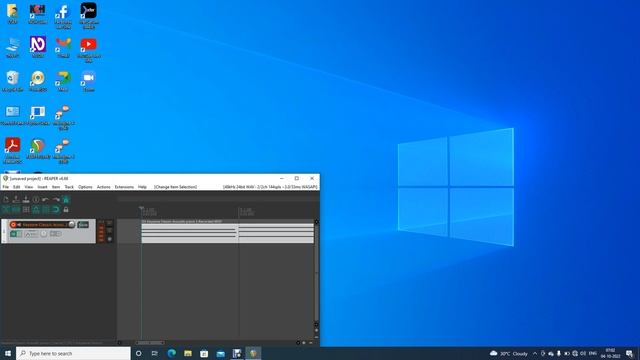640x360 pixels.
Task: Arm track 1 using red record button
Action: click(x=13, y=224)
